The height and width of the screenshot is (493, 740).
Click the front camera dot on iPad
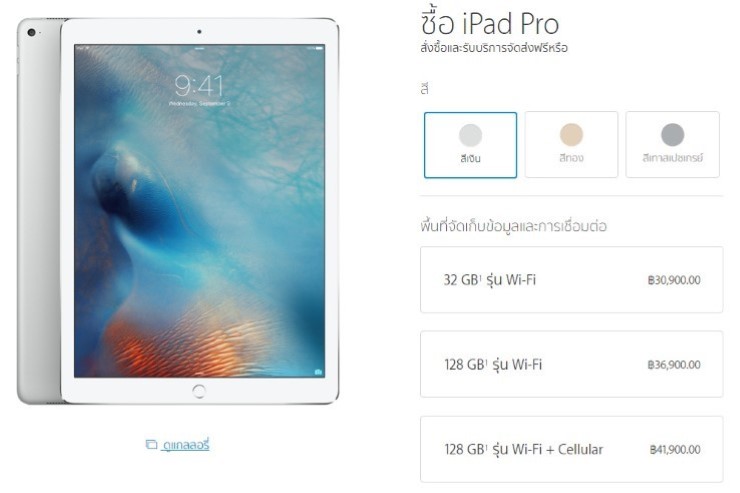[x=199, y=32]
